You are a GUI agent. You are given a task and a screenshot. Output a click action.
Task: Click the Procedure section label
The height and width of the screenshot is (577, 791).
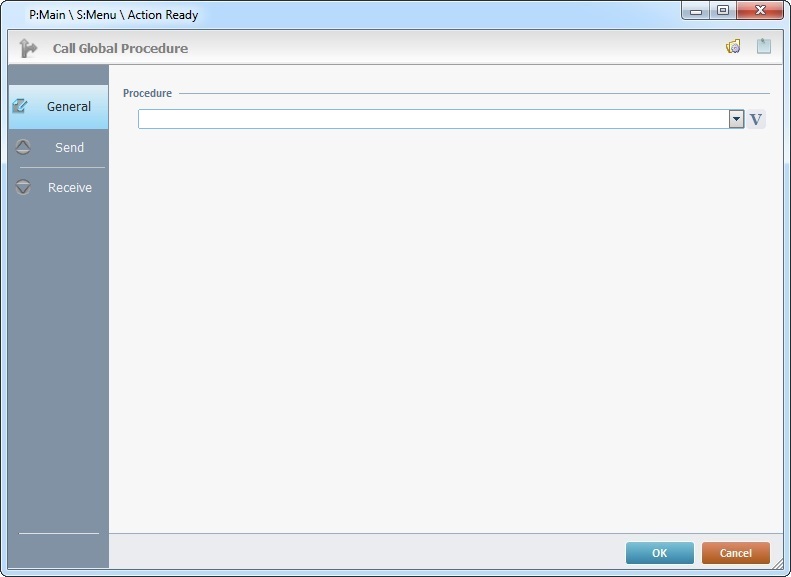(x=147, y=93)
